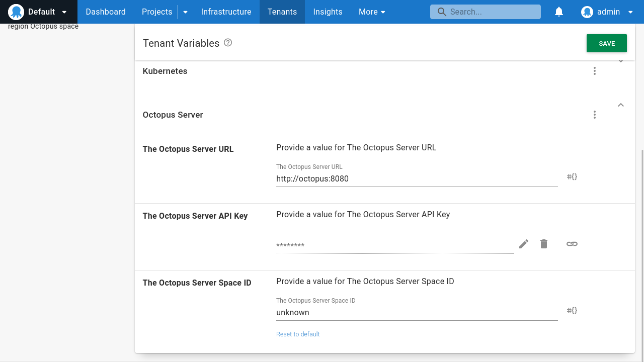The width and height of the screenshot is (644, 362).
Task: Edit the Octopus Server API Key value
Action: [x=523, y=244]
